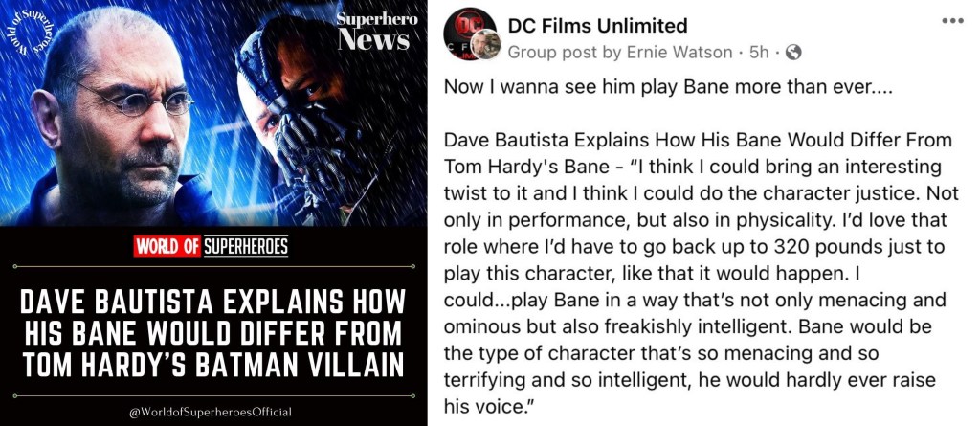Screen dimensions: 980x426
Task: Click the 5h post timestamp
Action: coord(759,53)
